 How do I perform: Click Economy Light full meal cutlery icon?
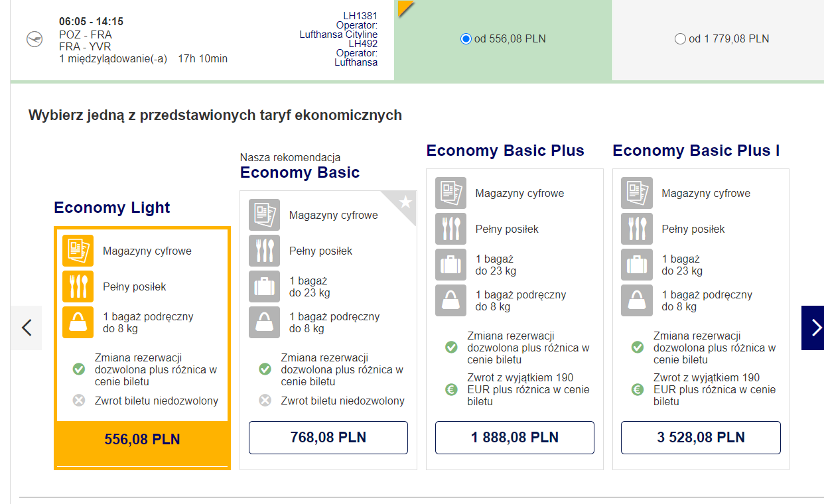pos(78,286)
